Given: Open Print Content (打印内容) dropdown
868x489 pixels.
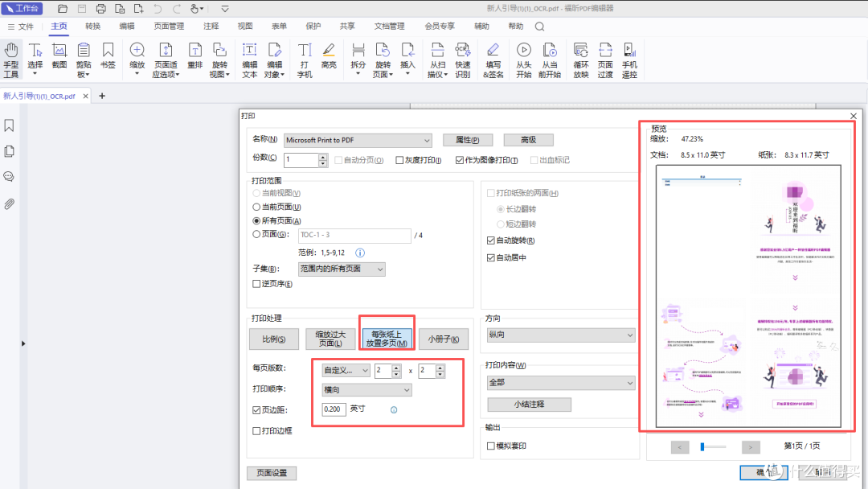Looking at the screenshot, I should pyautogui.click(x=560, y=383).
